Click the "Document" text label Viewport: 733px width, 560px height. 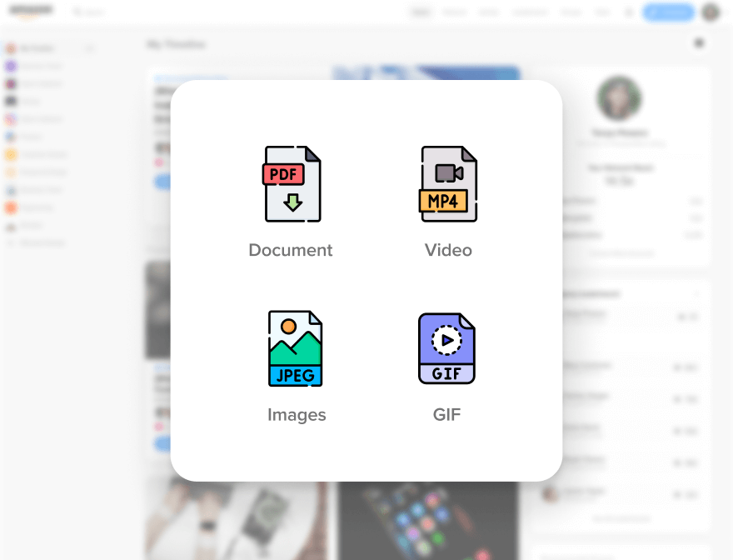click(x=291, y=250)
